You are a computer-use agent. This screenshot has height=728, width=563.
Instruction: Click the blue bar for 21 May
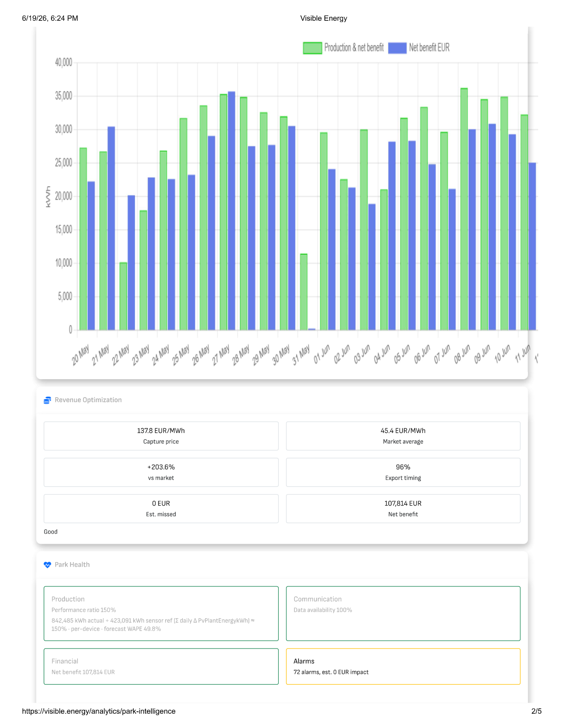coord(111,228)
